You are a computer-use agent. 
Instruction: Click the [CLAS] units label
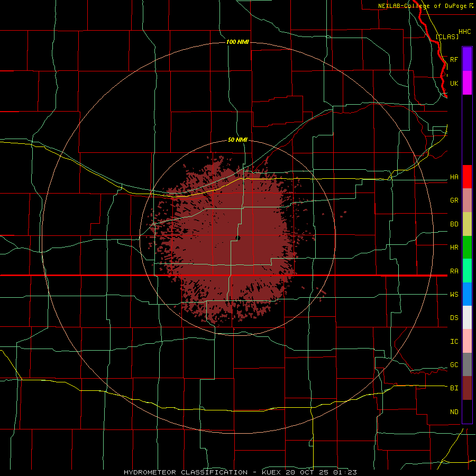447,36
